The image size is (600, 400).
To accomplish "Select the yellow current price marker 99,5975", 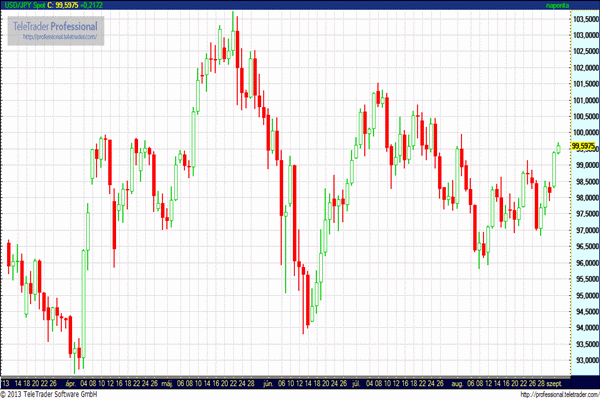I will click(583, 146).
